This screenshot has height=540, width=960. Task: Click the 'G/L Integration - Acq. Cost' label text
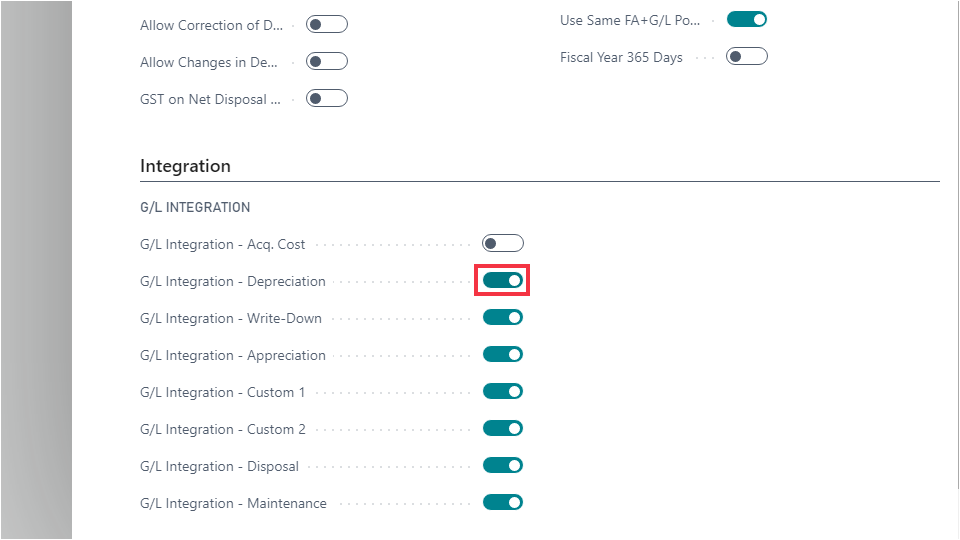point(223,244)
